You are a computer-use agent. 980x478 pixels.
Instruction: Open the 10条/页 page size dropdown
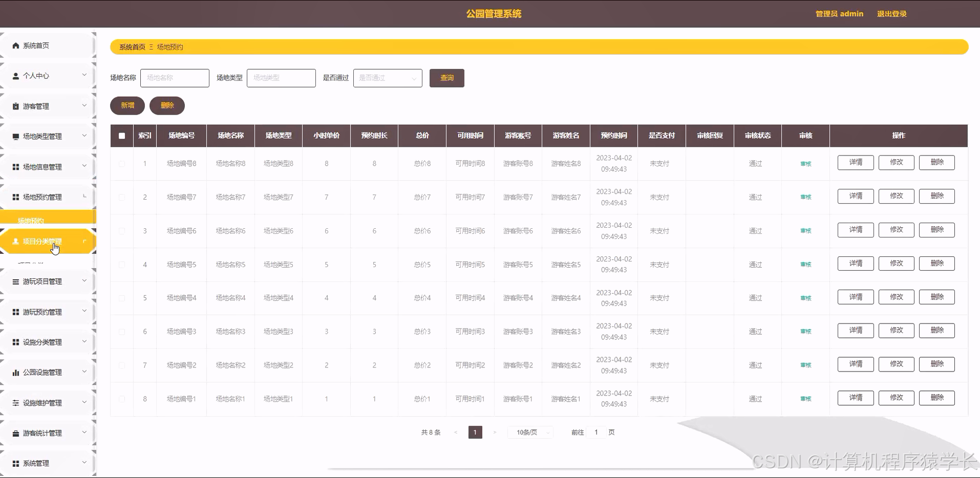pos(530,432)
